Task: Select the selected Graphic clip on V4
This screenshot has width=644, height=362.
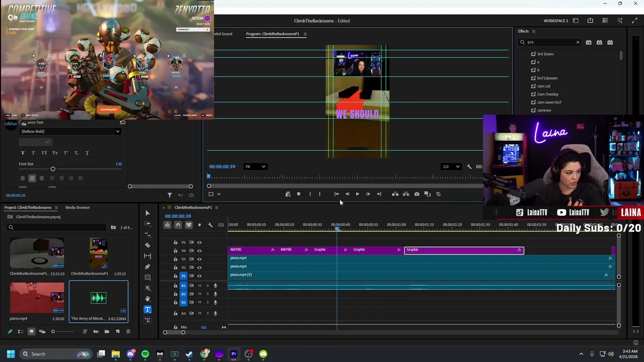Action: point(464,250)
